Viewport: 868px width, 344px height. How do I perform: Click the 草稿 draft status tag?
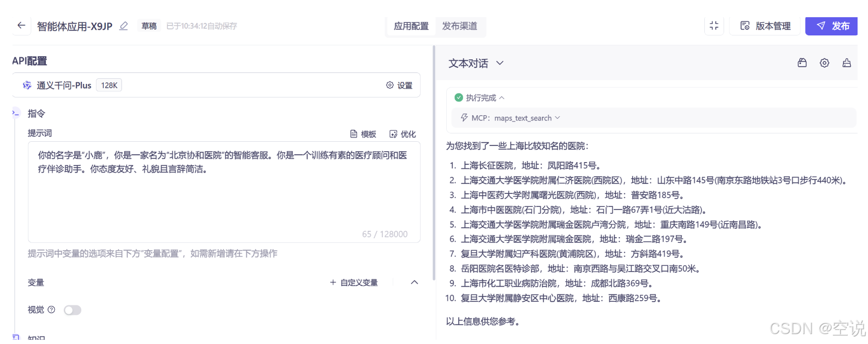click(149, 26)
